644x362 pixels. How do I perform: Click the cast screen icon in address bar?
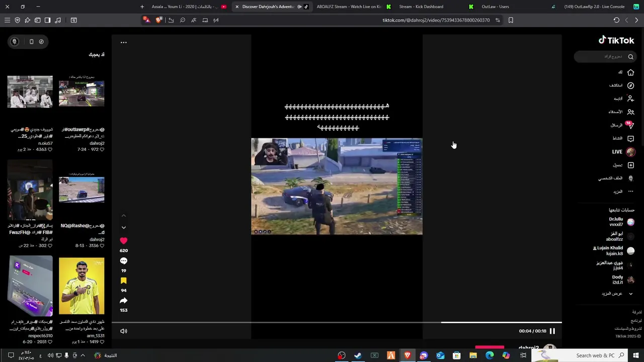click(205, 20)
